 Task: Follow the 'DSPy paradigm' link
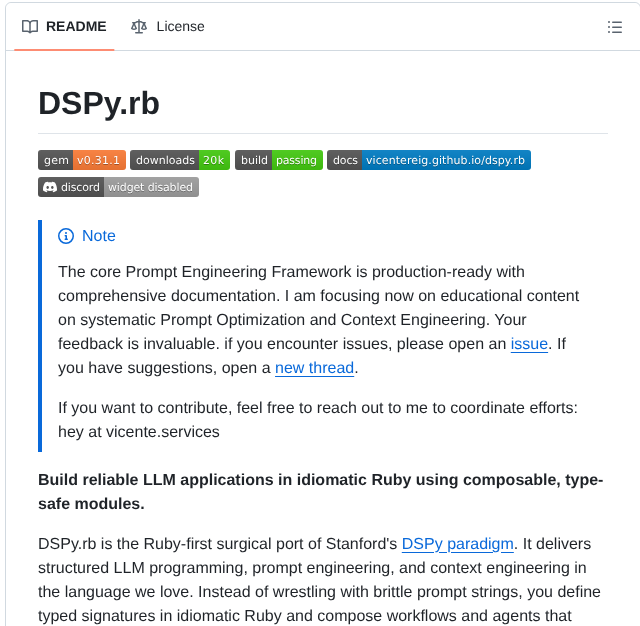458,544
